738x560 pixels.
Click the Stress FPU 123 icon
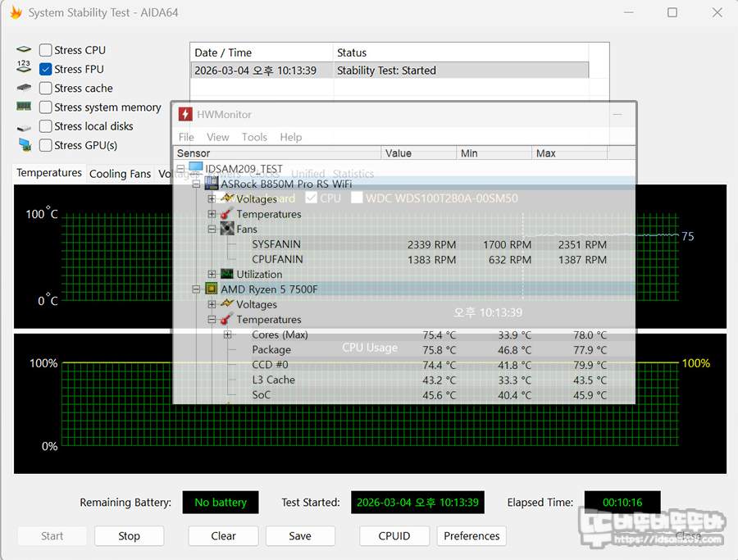coord(24,66)
